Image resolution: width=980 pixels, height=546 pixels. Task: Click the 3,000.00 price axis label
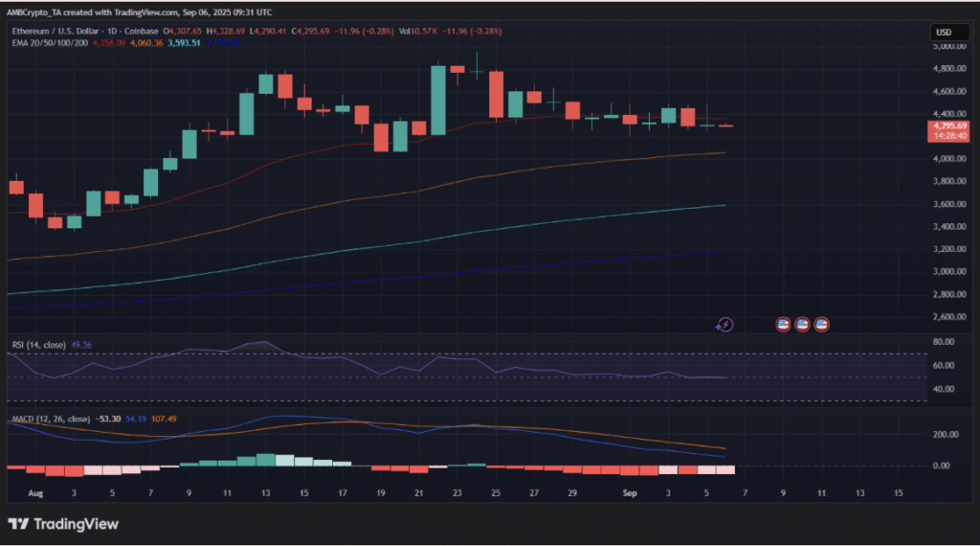[949, 272]
